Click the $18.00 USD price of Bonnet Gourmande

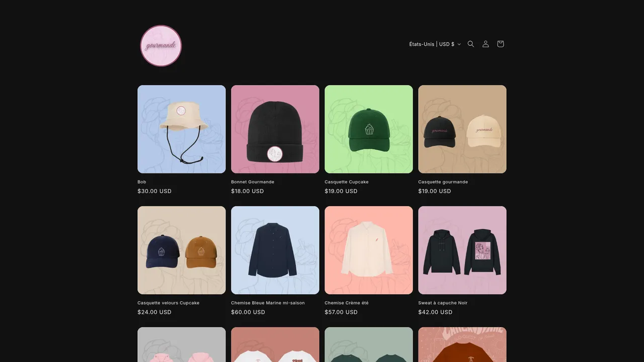pyautogui.click(x=248, y=191)
